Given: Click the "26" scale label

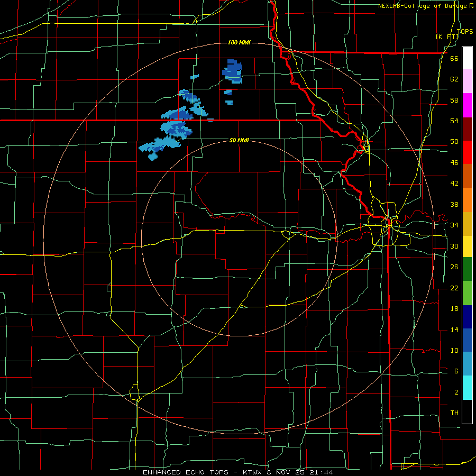Looking at the screenshot, I should (454, 267).
